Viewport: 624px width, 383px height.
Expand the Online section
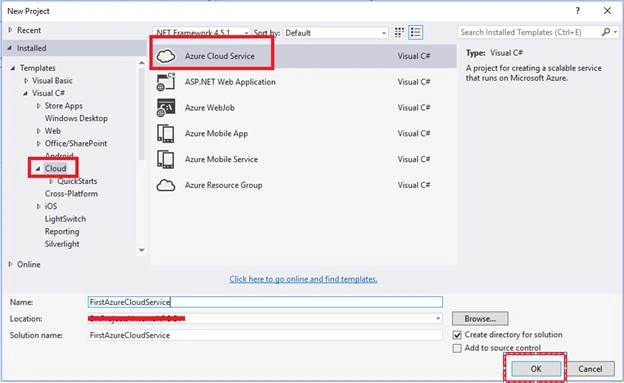[x=10, y=264]
